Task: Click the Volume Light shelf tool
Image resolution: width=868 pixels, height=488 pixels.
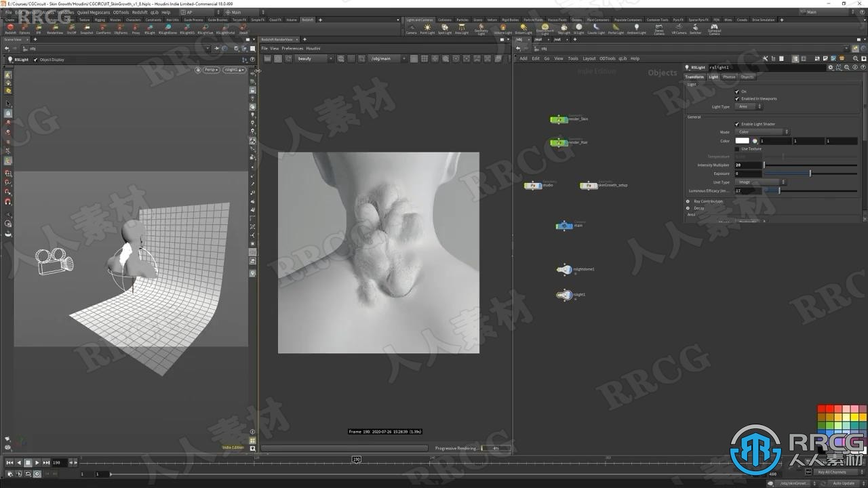Action: 502,29
